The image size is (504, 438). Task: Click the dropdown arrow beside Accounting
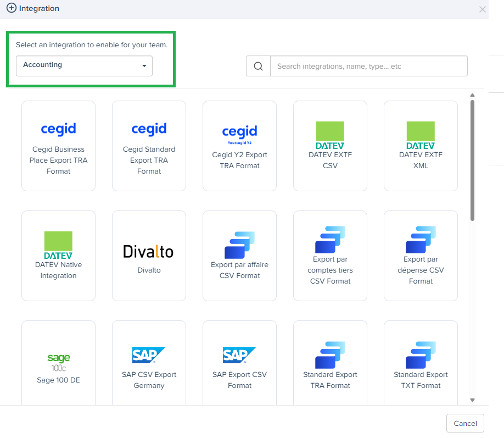pyautogui.click(x=144, y=66)
